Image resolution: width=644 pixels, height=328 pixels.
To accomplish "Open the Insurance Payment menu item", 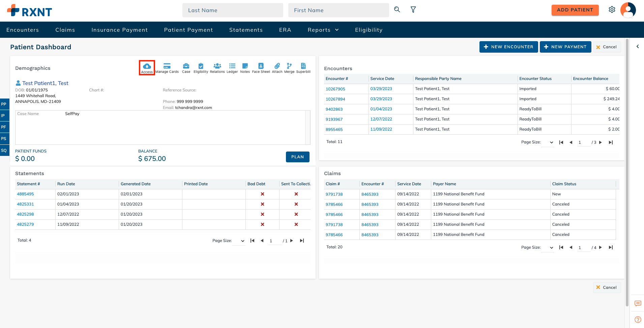I will point(119,30).
